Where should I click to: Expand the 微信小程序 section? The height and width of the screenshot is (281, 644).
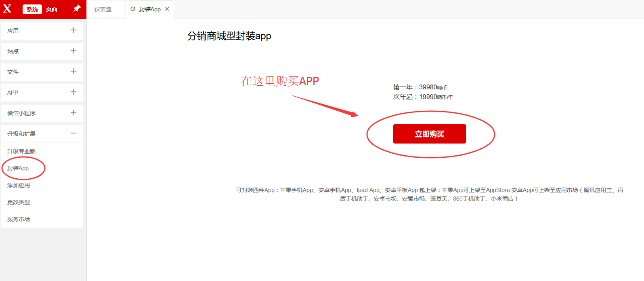(73, 113)
